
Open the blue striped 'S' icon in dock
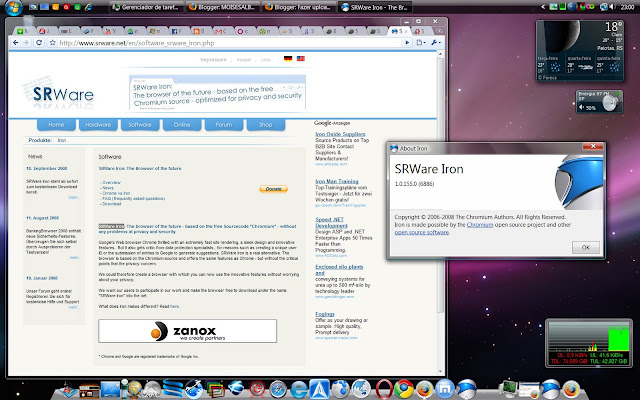[173, 388]
